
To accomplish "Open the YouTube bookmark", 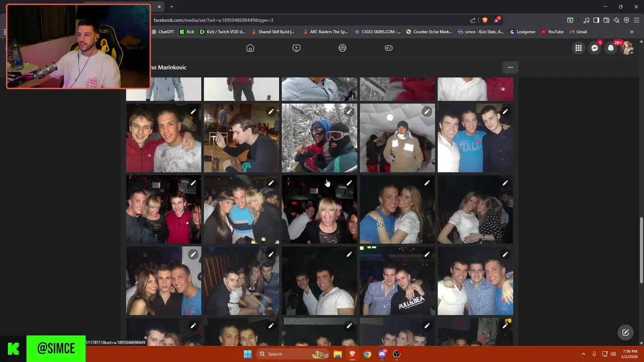I will (552, 32).
